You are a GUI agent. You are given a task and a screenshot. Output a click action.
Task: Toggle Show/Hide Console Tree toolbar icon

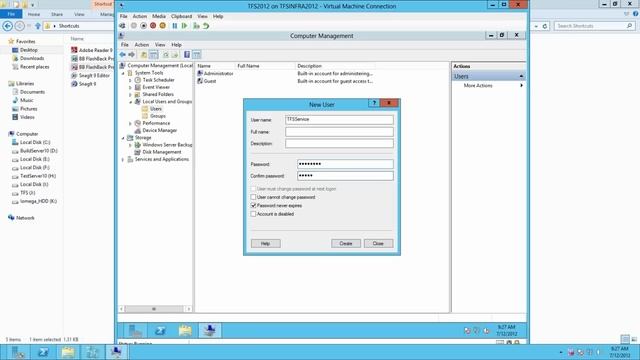point(153,55)
